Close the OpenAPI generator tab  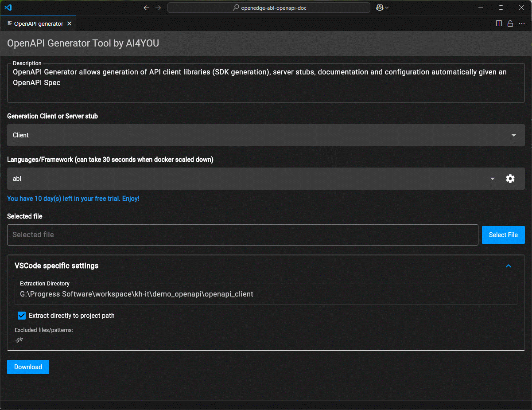(x=69, y=23)
